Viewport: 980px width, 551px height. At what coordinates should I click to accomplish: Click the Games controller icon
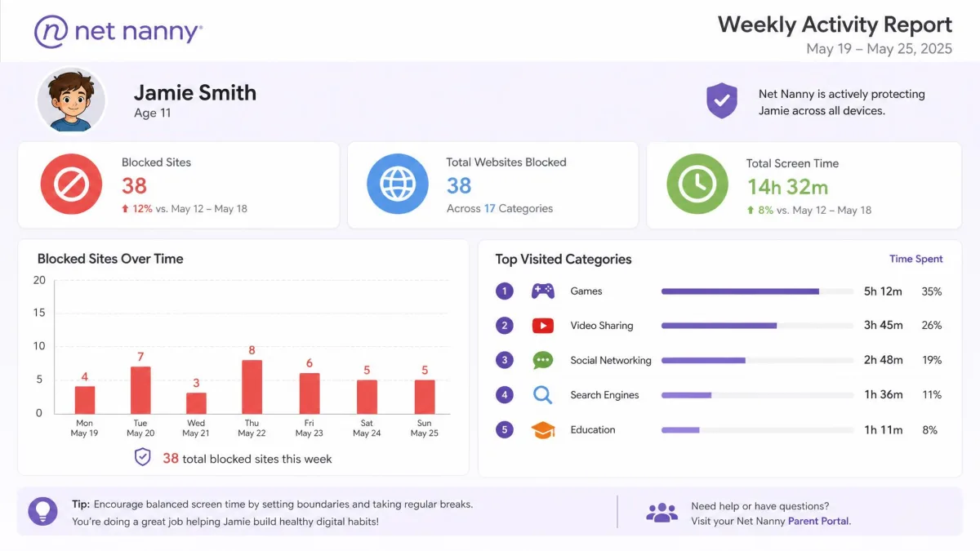(x=542, y=291)
